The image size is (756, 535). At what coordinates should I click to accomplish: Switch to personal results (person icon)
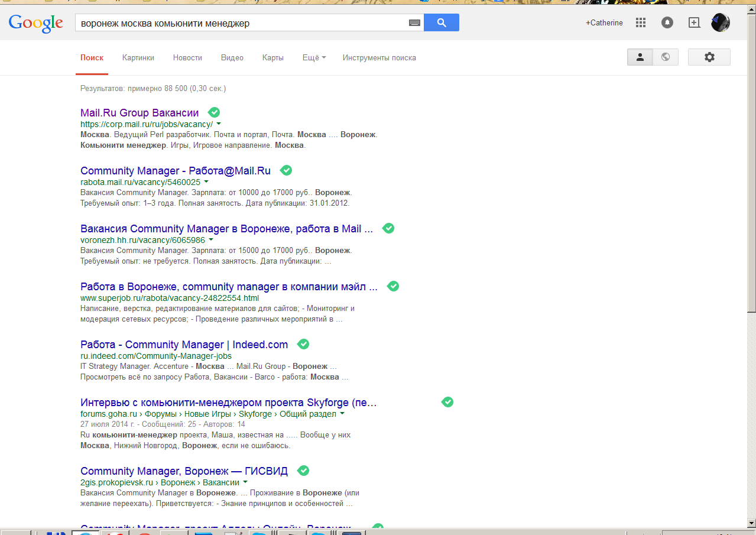pyautogui.click(x=640, y=57)
